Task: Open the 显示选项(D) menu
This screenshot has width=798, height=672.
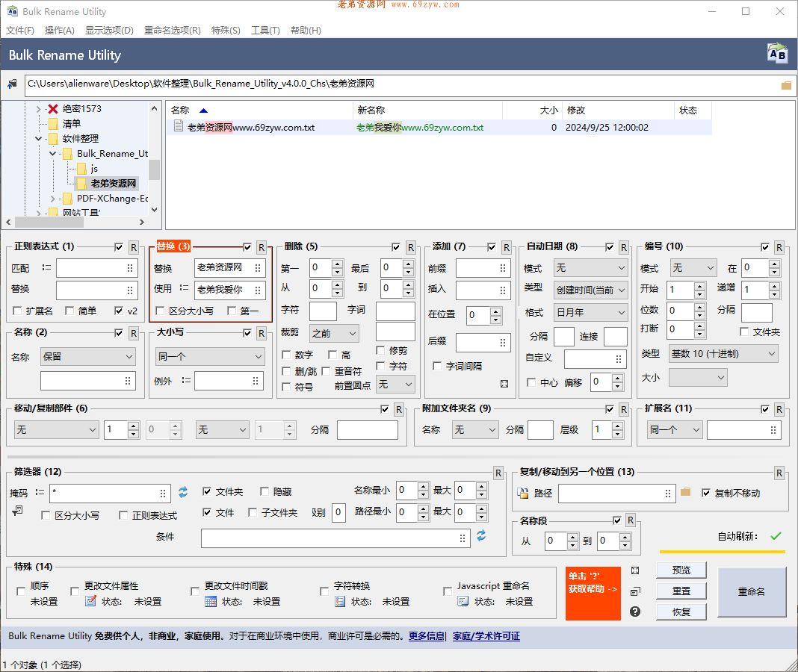Action: (x=109, y=31)
